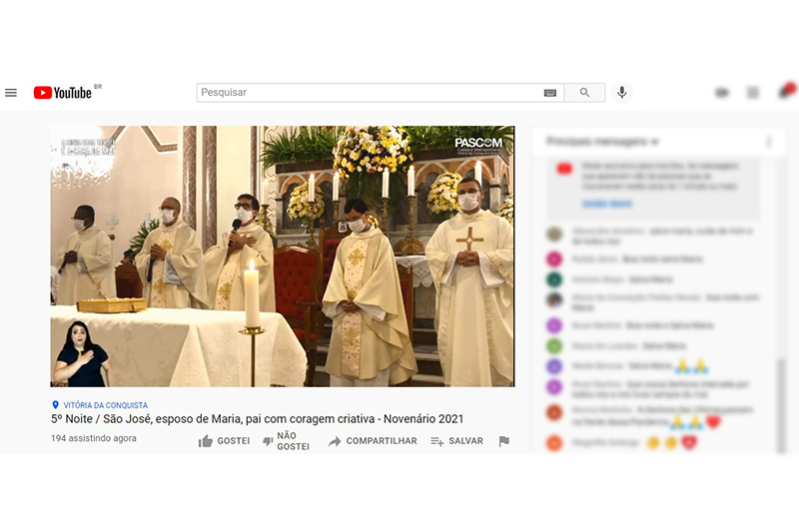
Task: Open the on-screen keyboard in search bar
Action: 550,93
